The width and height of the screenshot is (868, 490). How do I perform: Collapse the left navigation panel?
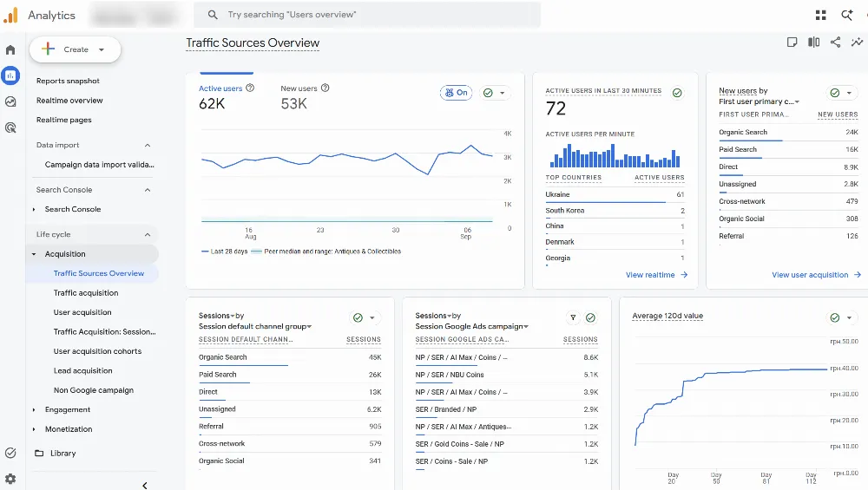point(144,486)
